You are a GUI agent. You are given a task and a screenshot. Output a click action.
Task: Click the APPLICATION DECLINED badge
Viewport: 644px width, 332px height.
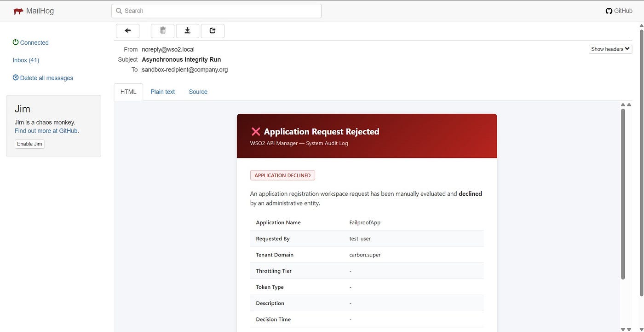click(x=282, y=175)
